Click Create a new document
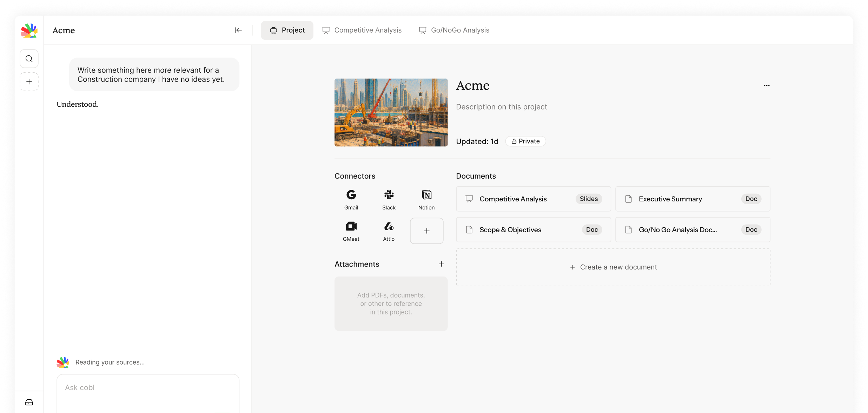The height and width of the screenshot is (413, 868). (613, 267)
